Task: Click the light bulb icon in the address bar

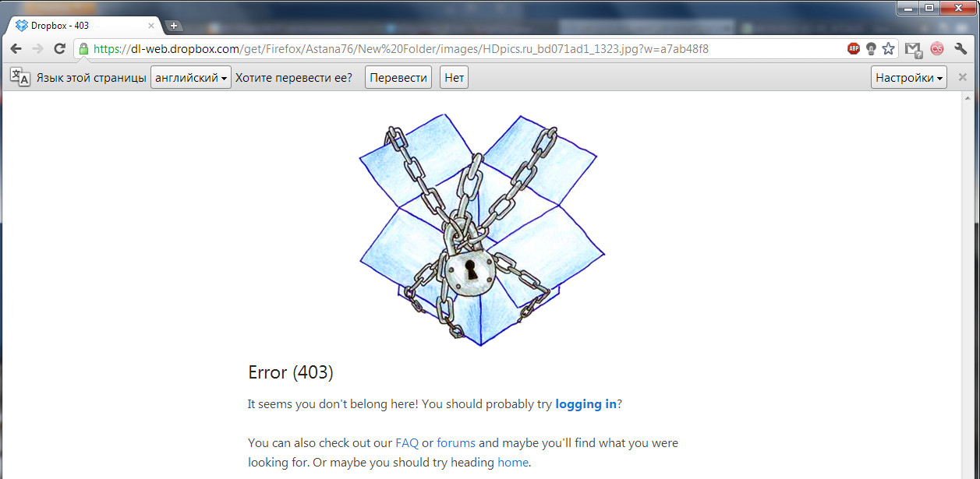Action: coord(871,48)
